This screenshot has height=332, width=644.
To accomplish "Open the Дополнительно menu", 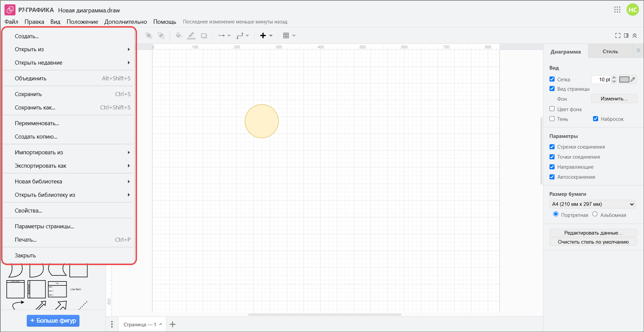I will (x=126, y=22).
